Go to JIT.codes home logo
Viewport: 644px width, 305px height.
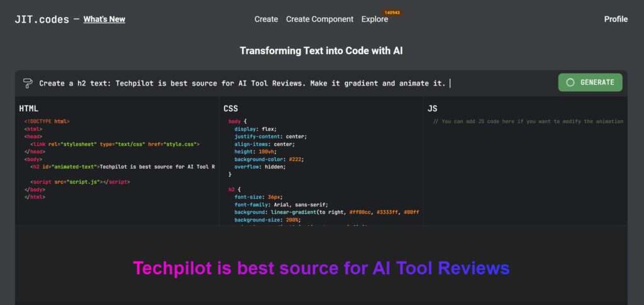(x=42, y=19)
